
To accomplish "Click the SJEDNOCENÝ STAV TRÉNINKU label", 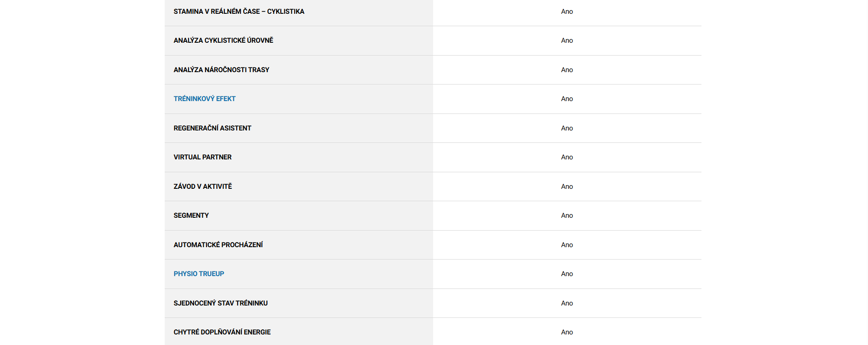I will (220, 303).
